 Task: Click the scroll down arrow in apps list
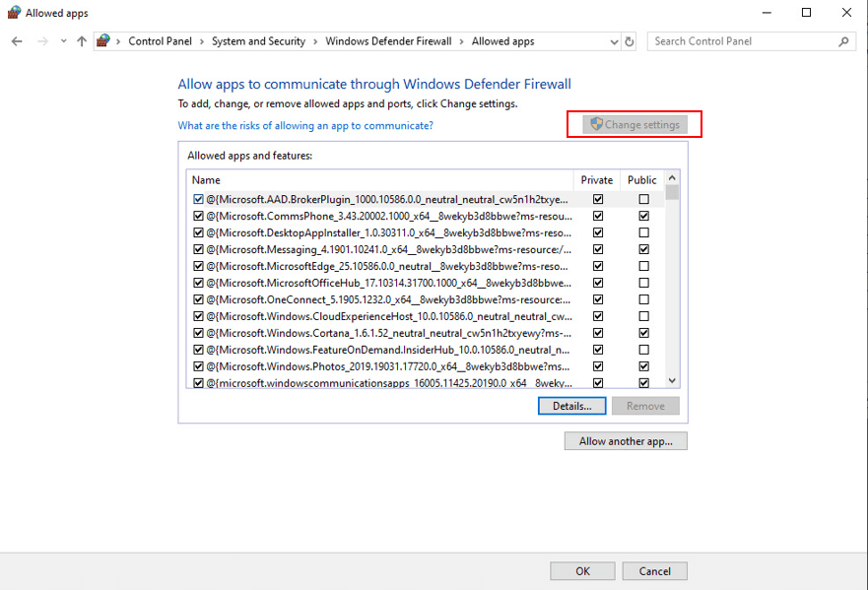(x=672, y=381)
